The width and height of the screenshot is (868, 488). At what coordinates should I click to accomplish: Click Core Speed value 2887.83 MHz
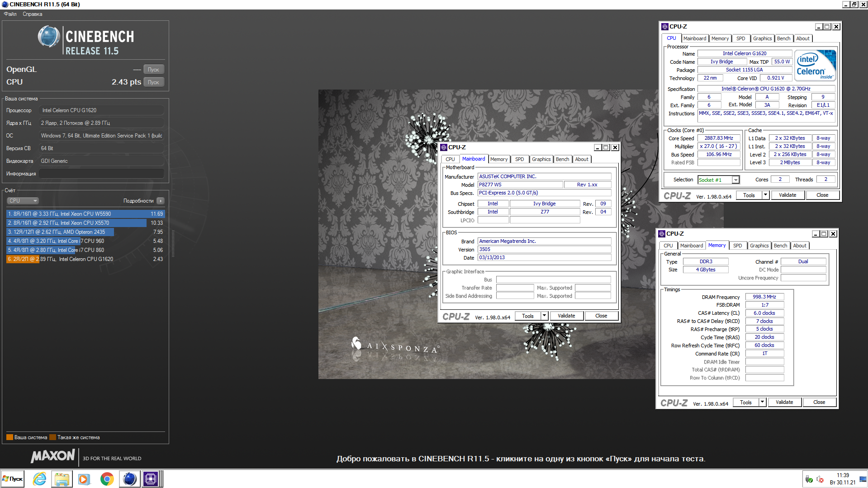point(719,138)
